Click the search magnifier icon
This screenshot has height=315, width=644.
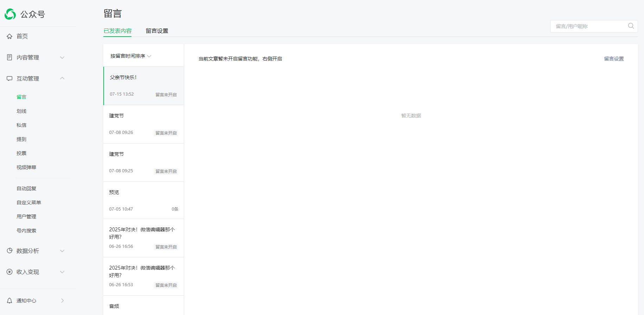[631, 26]
